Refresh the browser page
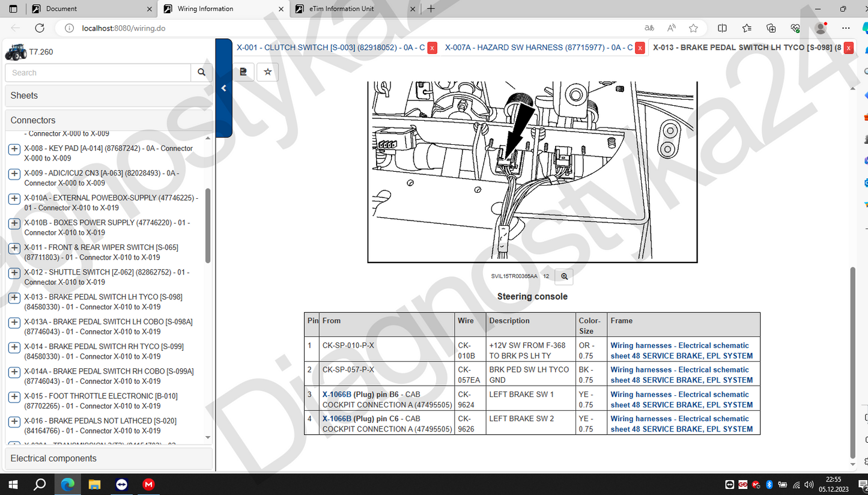This screenshot has height=495, width=868. [40, 28]
